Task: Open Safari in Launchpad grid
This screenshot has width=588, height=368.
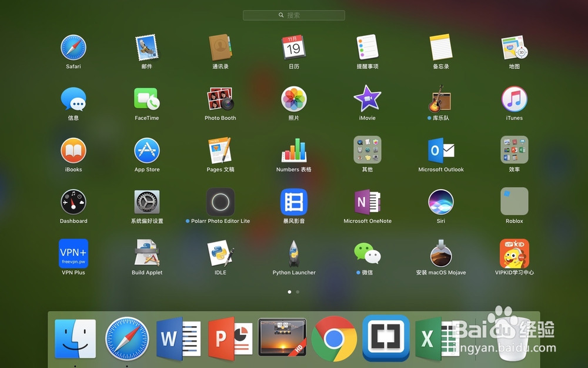Action: (x=73, y=48)
